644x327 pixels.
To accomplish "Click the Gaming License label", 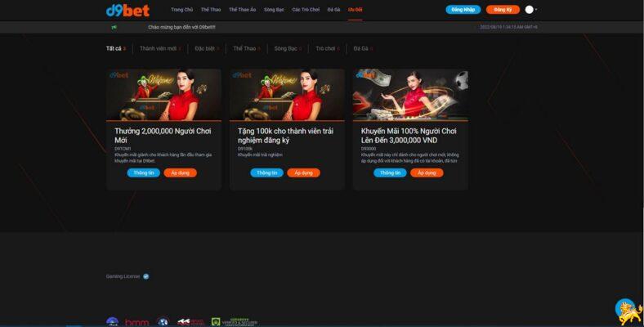I will coord(123,276).
